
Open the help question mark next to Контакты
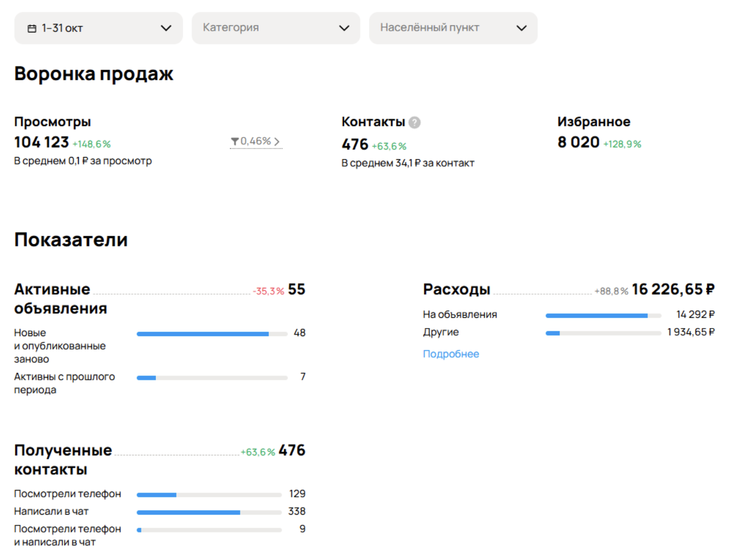tap(414, 122)
